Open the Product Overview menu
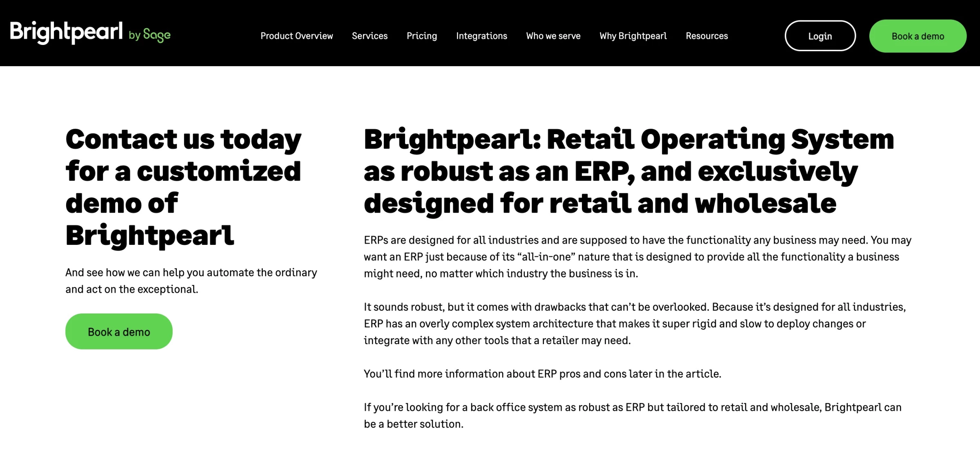The height and width of the screenshot is (450, 980). coord(297,36)
